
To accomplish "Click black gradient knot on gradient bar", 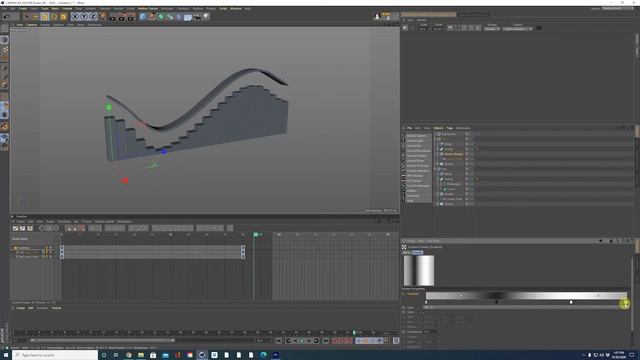I will 496,302.
